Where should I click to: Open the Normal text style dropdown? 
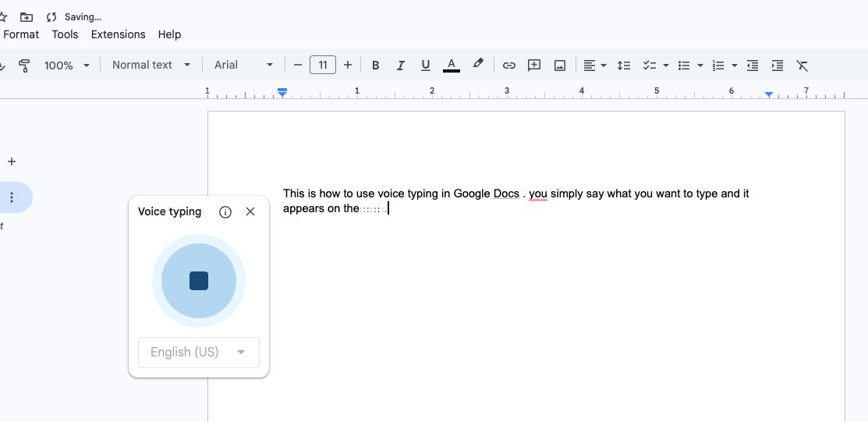click(x=151, y=65)
